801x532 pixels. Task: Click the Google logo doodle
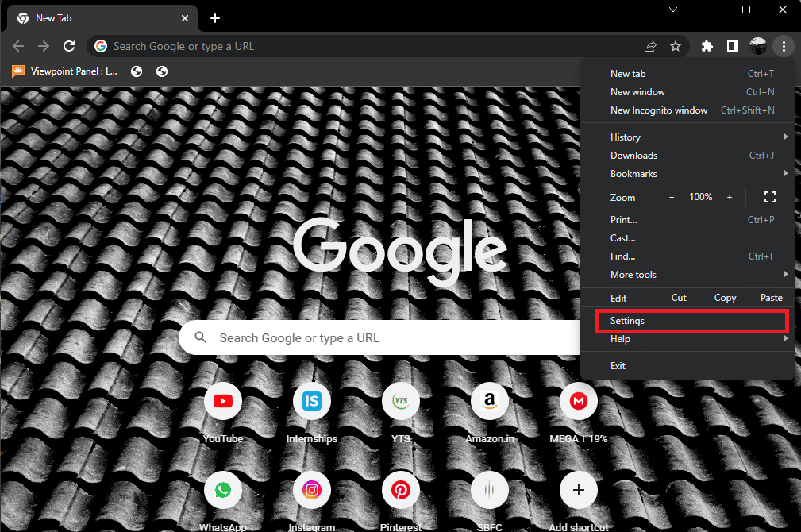click(400, 252)
